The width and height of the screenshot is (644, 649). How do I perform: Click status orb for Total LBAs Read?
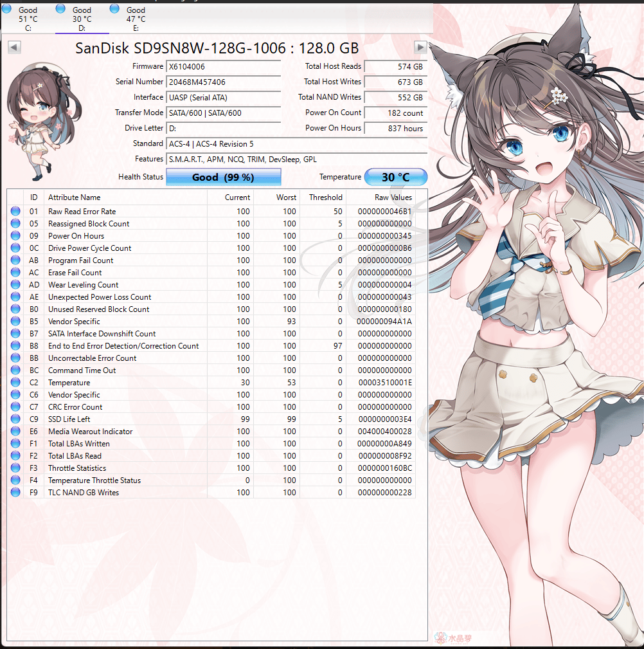pyautogui.click(x=15, y=455)
